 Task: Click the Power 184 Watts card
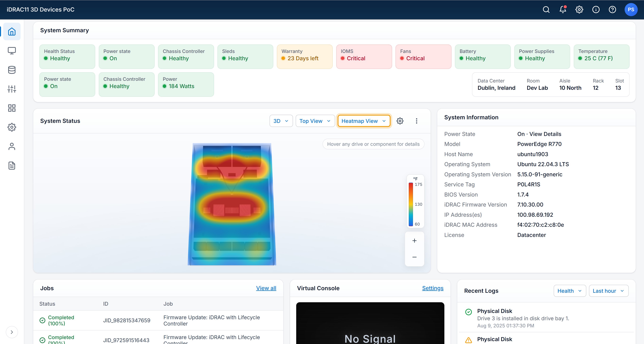click(x=186, y=85)
